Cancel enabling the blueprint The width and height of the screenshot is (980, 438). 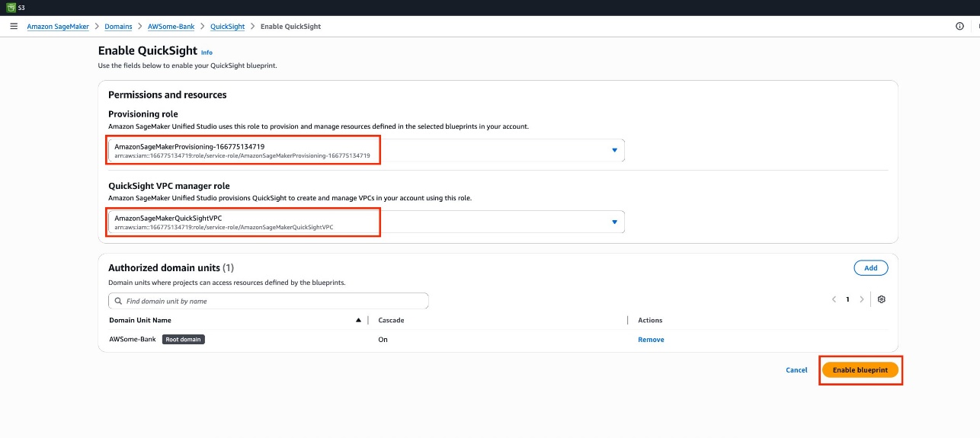pos(796,370)
